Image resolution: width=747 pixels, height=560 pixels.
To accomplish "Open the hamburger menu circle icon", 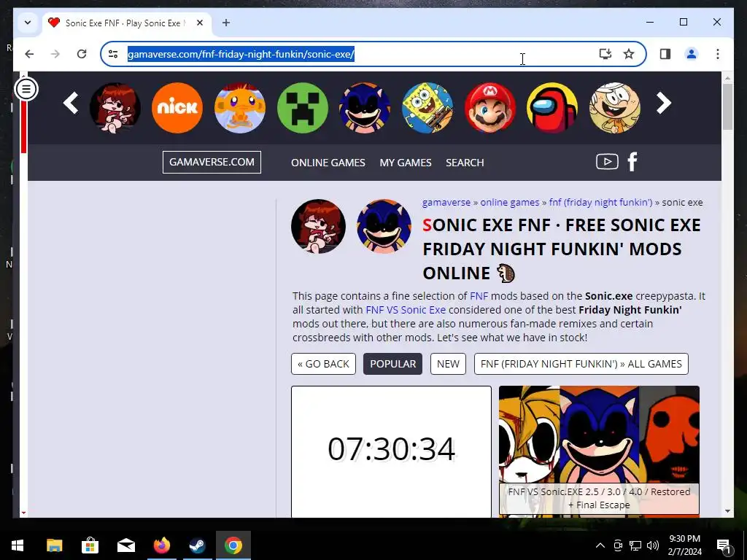I will point(26,88).
